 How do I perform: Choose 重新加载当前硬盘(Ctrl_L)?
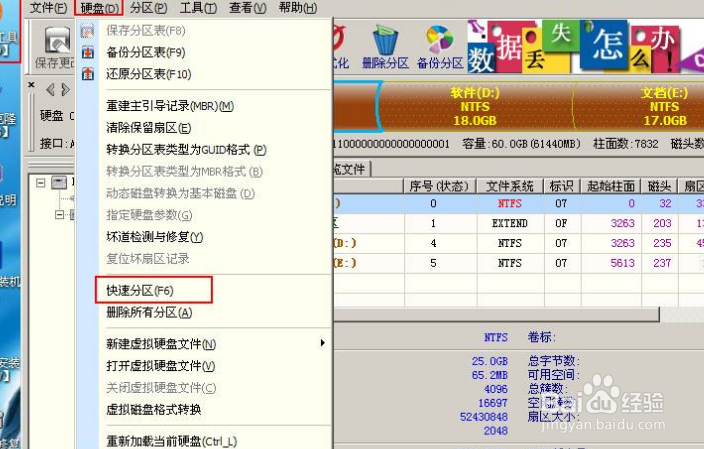(172, 441)
